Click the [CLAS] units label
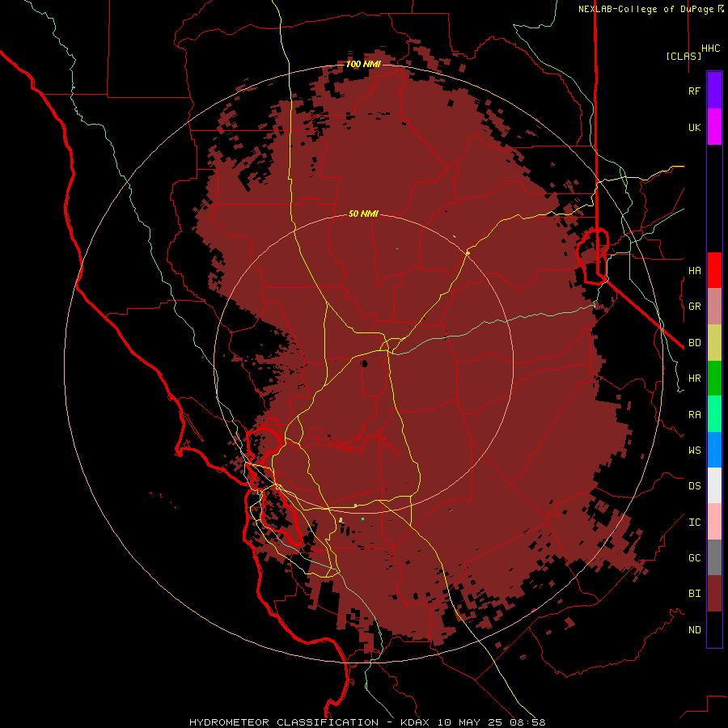Screen dimensions: 728x728 coord(683,56)
